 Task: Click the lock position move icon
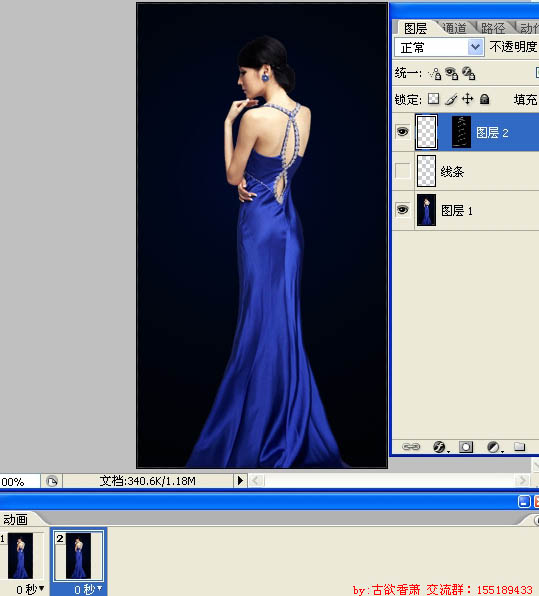(x=468, y=99)
